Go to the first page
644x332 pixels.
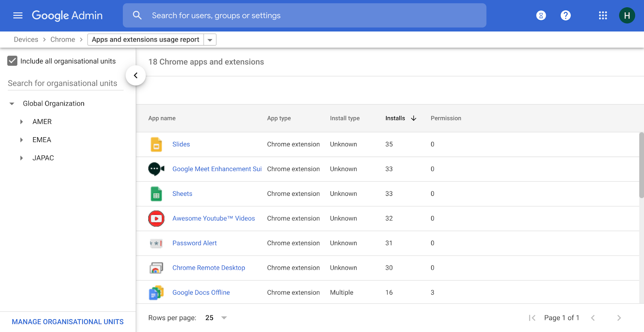(532, 318)
